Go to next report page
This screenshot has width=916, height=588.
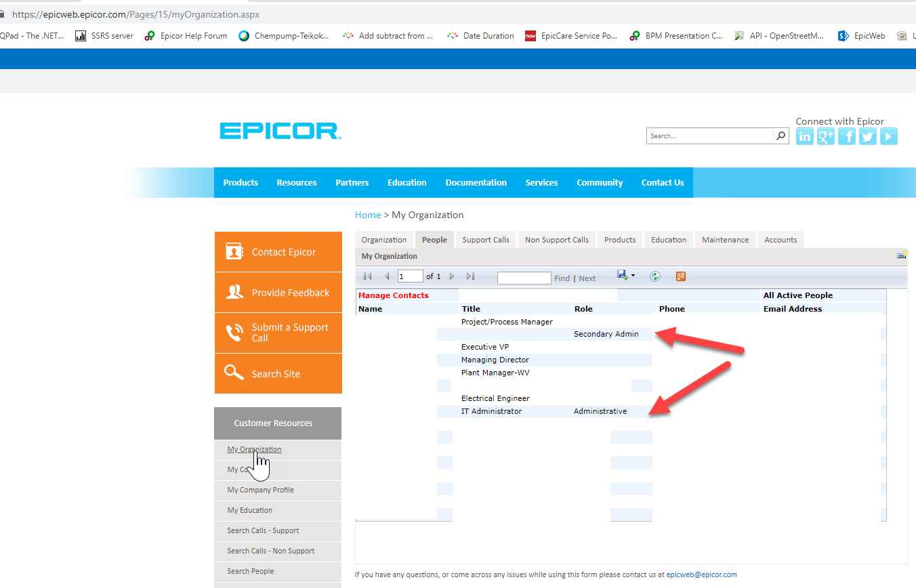pos(452,276)
